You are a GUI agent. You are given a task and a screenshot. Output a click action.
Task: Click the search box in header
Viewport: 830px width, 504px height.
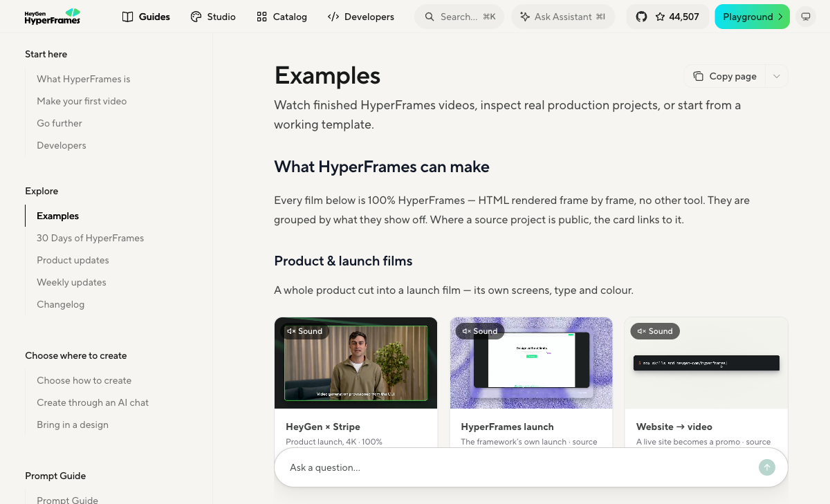[x=459, y=17]
